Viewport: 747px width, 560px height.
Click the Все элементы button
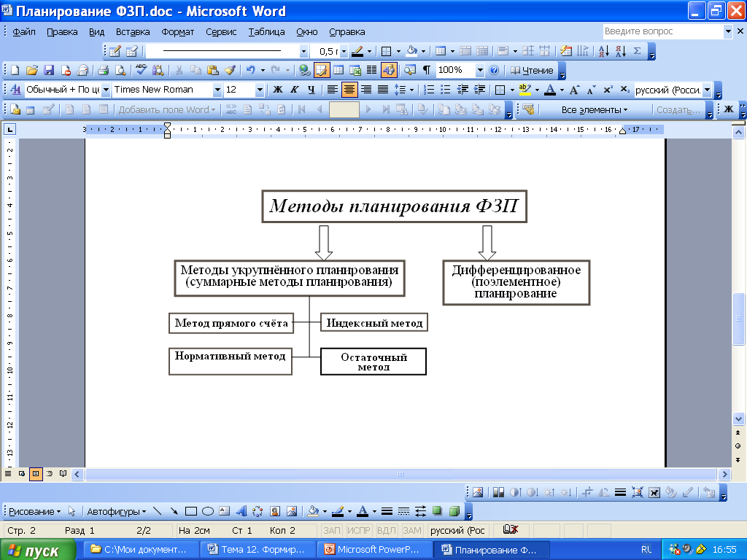594,109
